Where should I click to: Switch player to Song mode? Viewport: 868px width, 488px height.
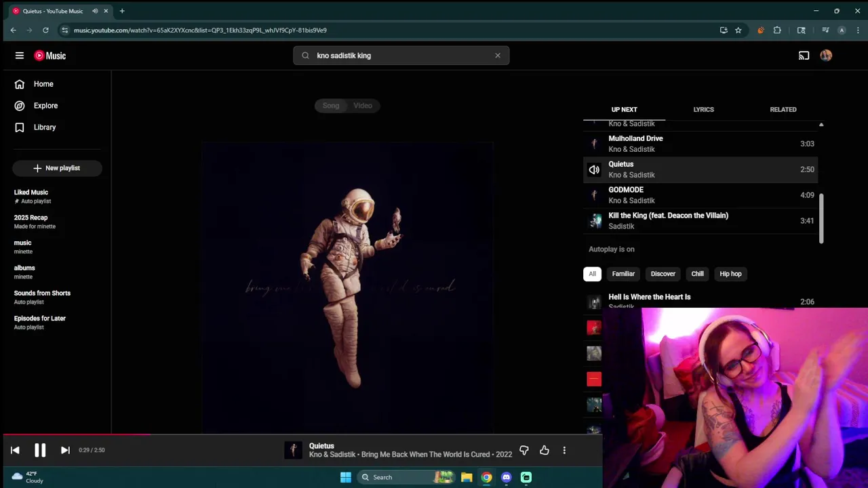click(331, 106)
